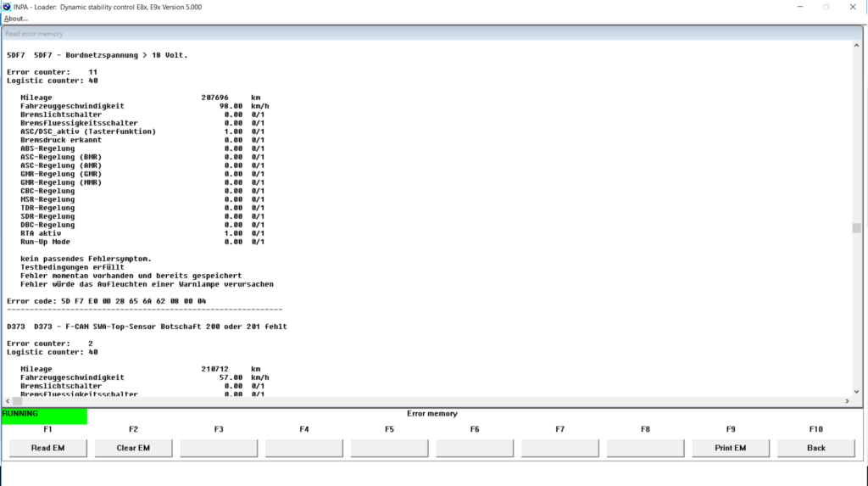Click the INPA application icon in title bar
Image resolution: width=868 pixels, height=486 pixels.
(7, 7)
